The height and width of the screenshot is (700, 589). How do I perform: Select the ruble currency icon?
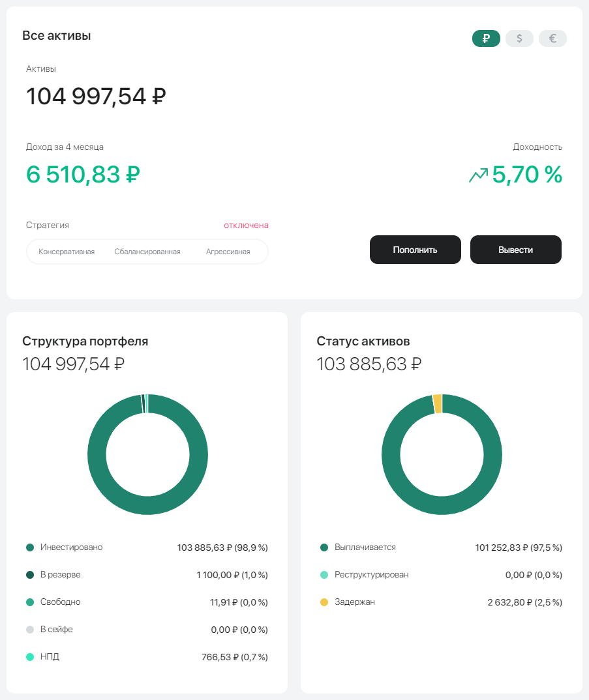(486, 38)
